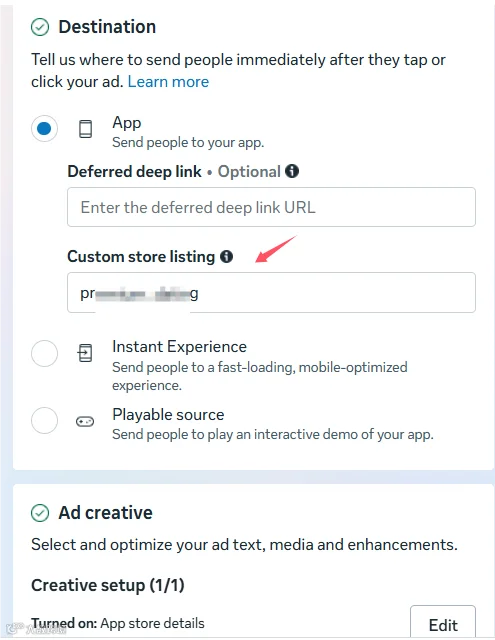Click the game controller Playable source icon
Viewport: 495px width, 640px height.
[x=85, y=421]
